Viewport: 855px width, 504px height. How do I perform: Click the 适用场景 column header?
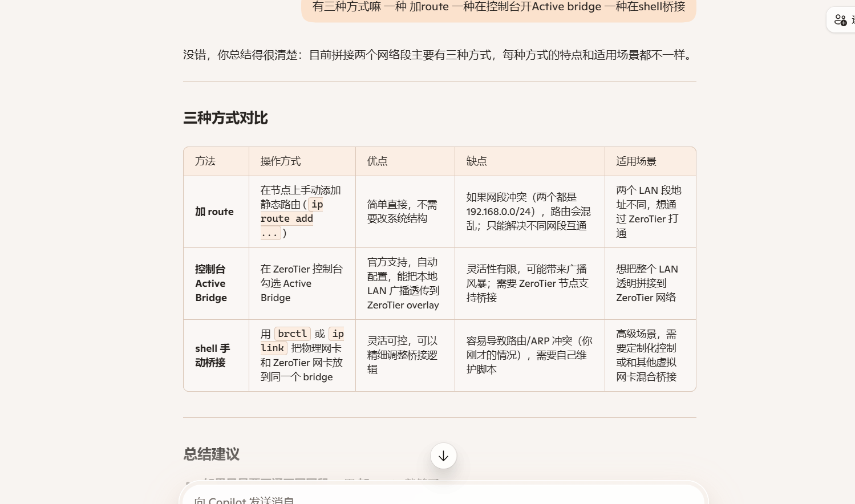click(636, 161)
